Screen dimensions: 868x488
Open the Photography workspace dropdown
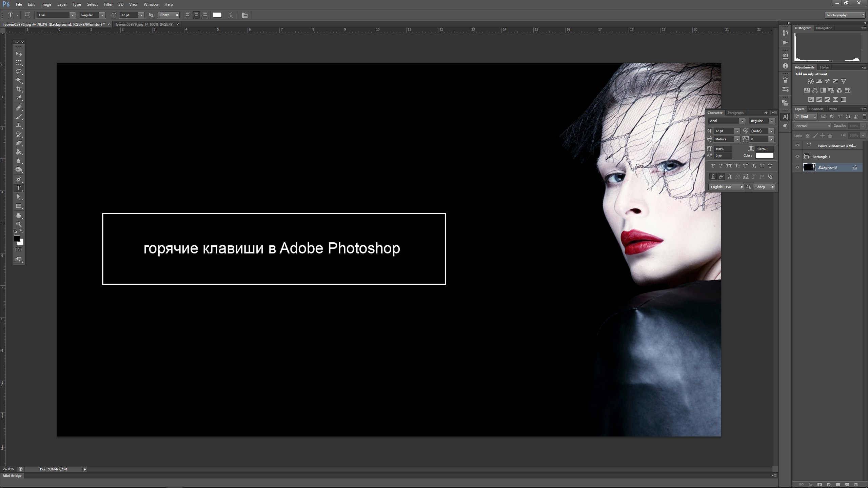(x=845, y=15)
